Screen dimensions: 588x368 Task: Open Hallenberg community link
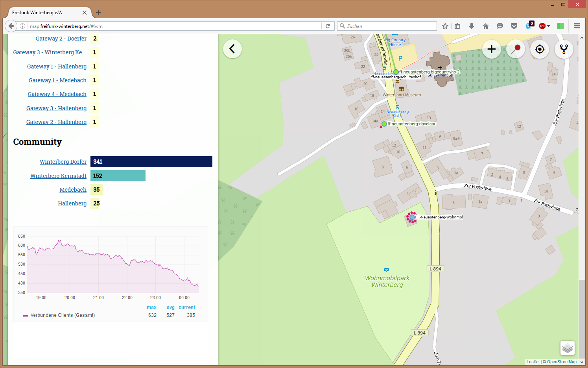(x=72, y=203)
